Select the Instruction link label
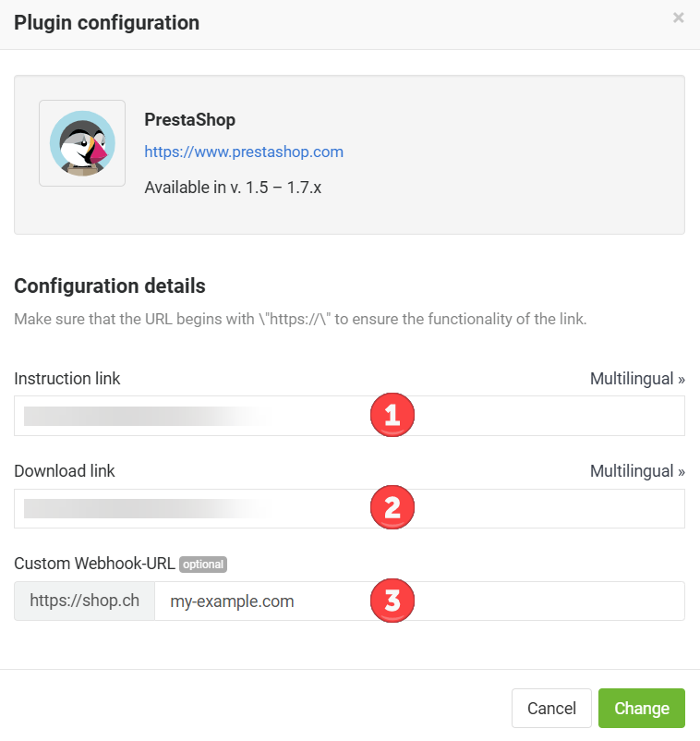The height and width of the screenshot is (741, 700). pyautogui.click(x=67, y=379)
